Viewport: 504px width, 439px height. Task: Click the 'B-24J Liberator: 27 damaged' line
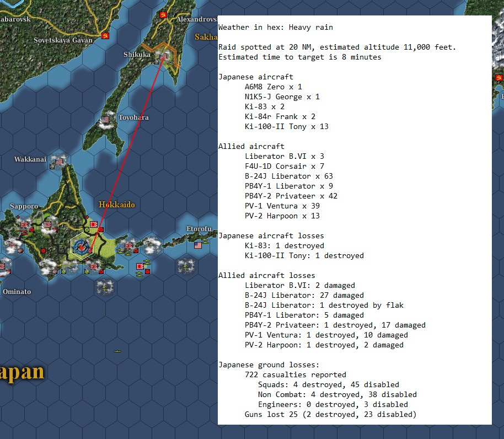click(x=304, y=296)
